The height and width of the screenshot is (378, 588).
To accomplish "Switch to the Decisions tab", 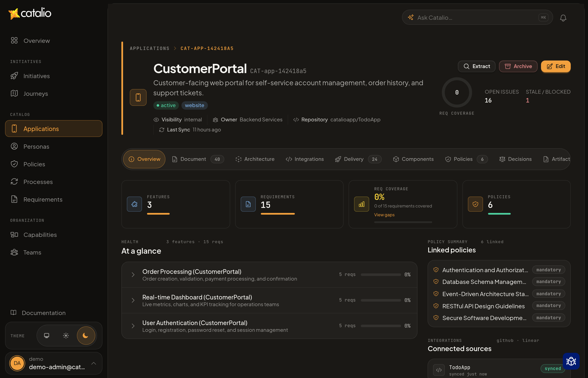I will [x=515, y=159].
